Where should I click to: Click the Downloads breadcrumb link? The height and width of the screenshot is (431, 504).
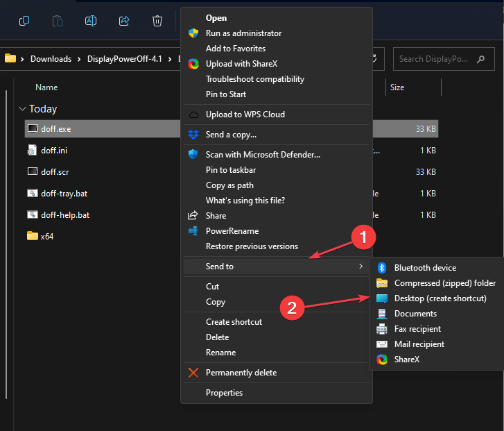pos(51,59)
